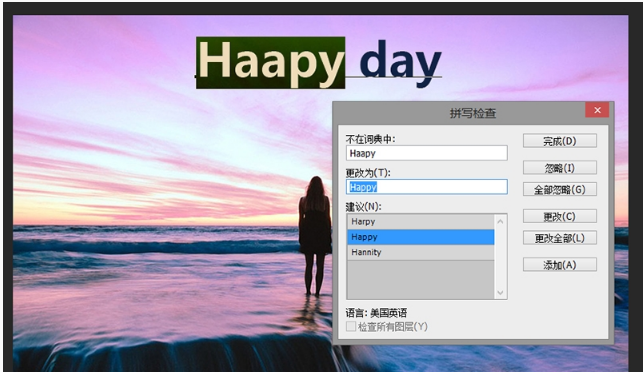Viewport: 643px width, 372px height.
Task: Click the 忽略(I) button
Action: click(x=560, y=168)
